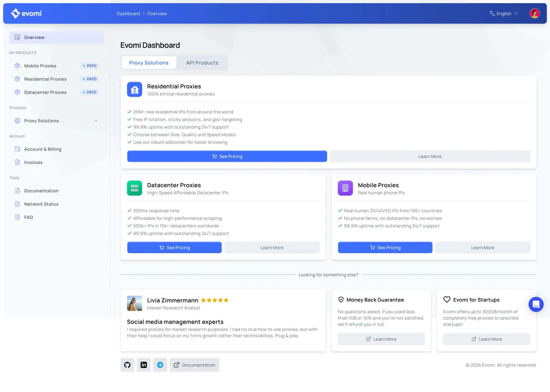Click Livia Zimmermann's five-star rating

coord(215,300)
